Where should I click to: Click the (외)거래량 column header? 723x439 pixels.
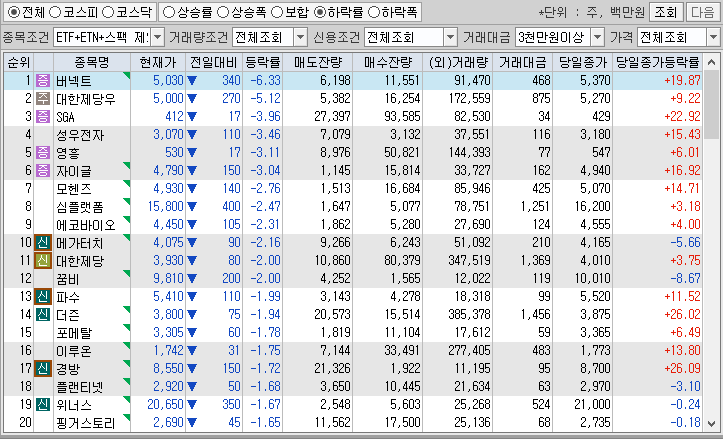457,62
